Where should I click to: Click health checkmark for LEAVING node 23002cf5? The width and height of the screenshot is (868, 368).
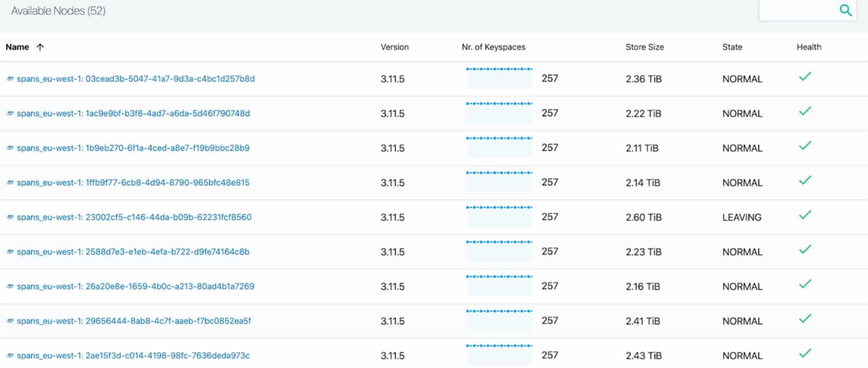coord(805,215)
